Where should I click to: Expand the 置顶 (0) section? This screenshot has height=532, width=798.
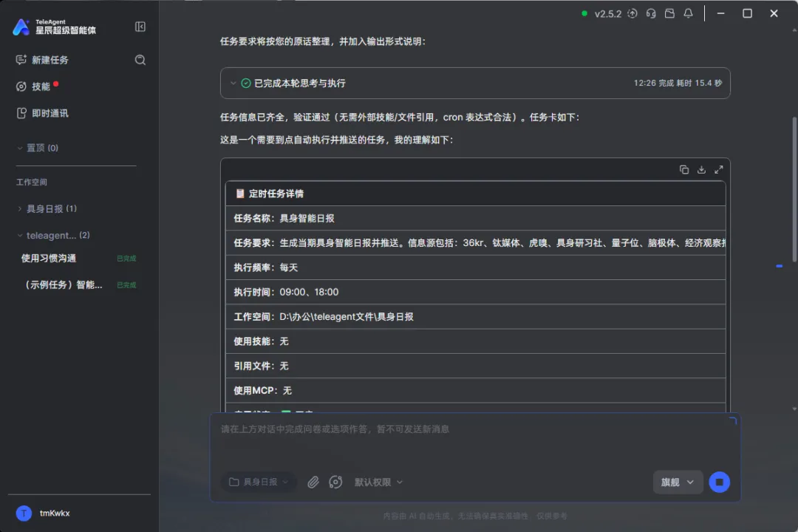38,148
